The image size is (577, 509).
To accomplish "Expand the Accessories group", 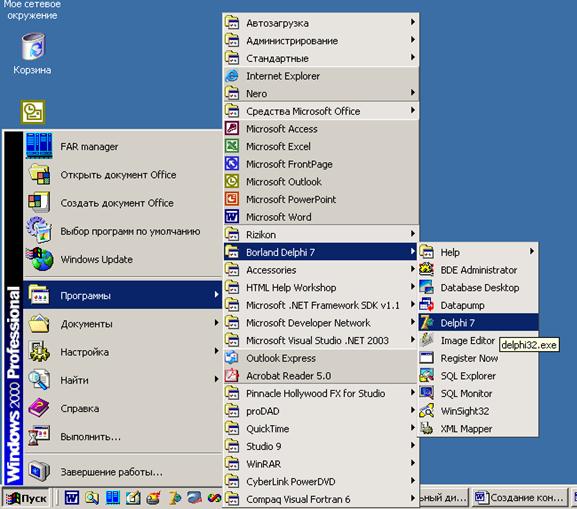I will [x=321, y=270].
